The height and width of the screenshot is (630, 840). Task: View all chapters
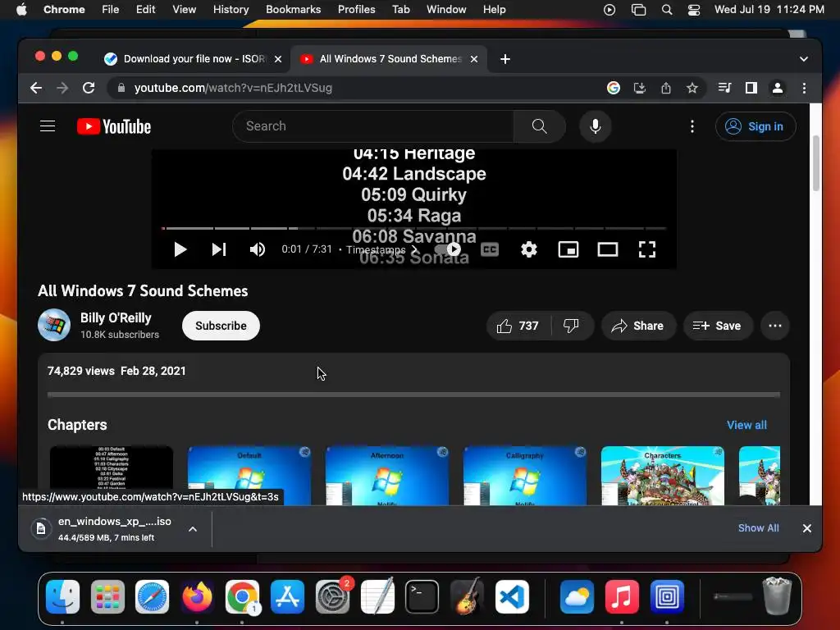746,426
